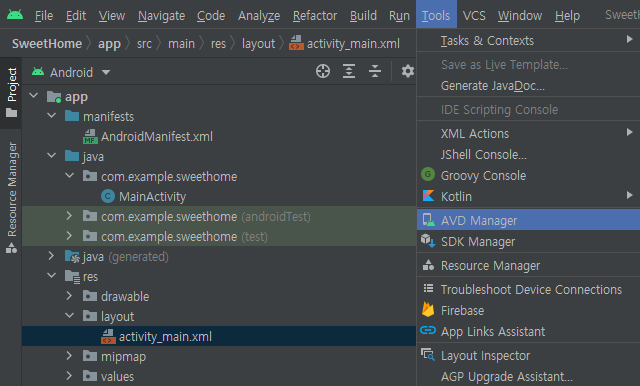Expand the com.example.sweethome (androidTest) package

click(69, 216)
